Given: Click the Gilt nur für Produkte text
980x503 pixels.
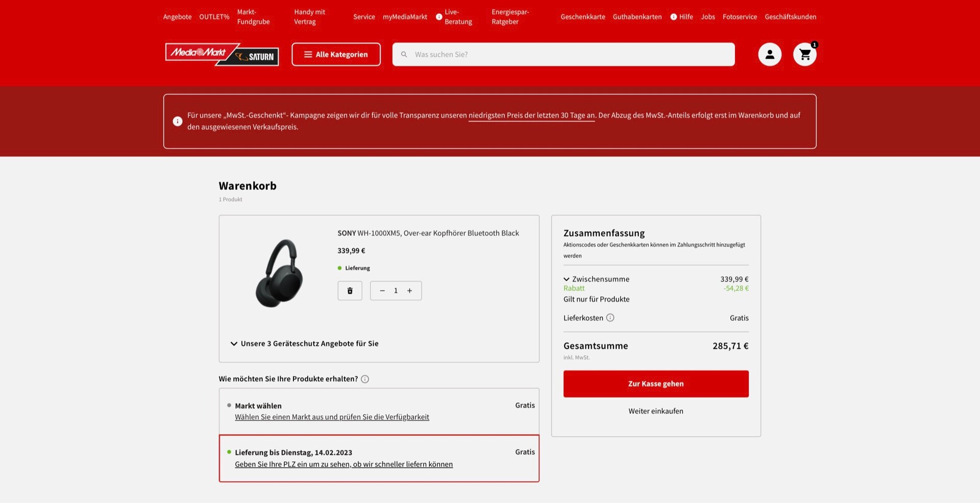Looking at the screenshot, I should pos(597,299).
